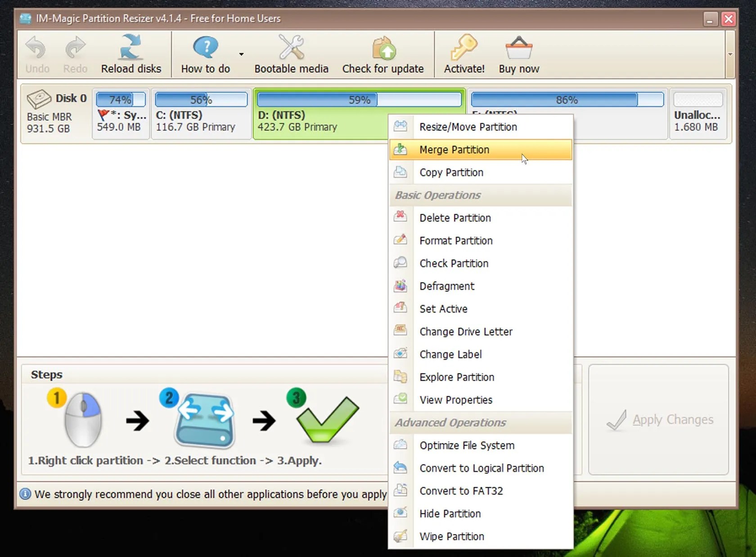756x557 pixels.
Task: Choose Resize/Move Partition
Action: pos(468,127)
